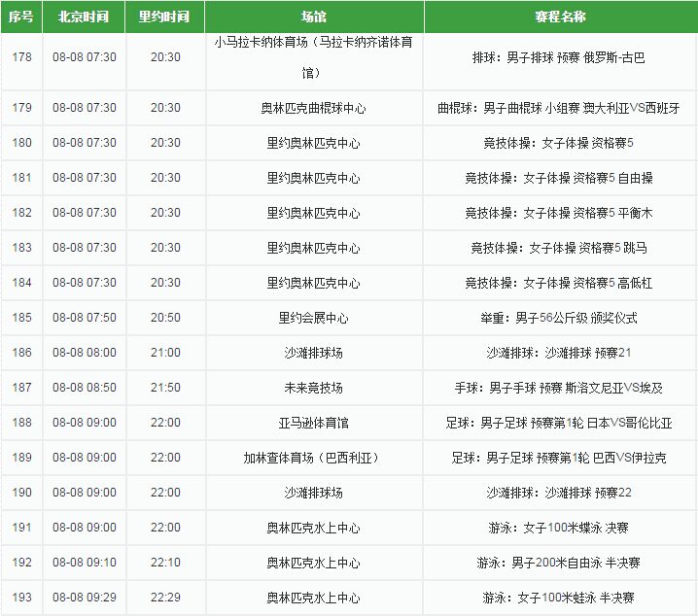Select row number 184
This screenshot has height=616, width=698.
[x=21, y=283]
